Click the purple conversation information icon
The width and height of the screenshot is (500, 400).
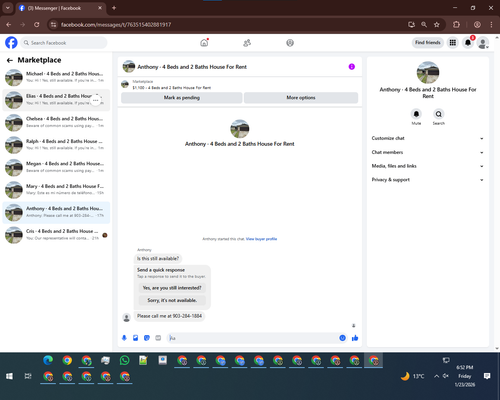pos(352,67)
